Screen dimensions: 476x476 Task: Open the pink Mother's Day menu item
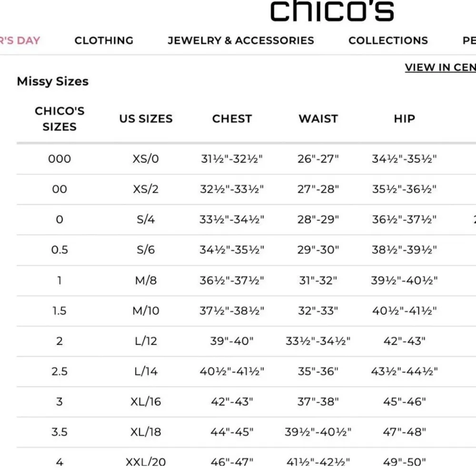pos(20,40)
